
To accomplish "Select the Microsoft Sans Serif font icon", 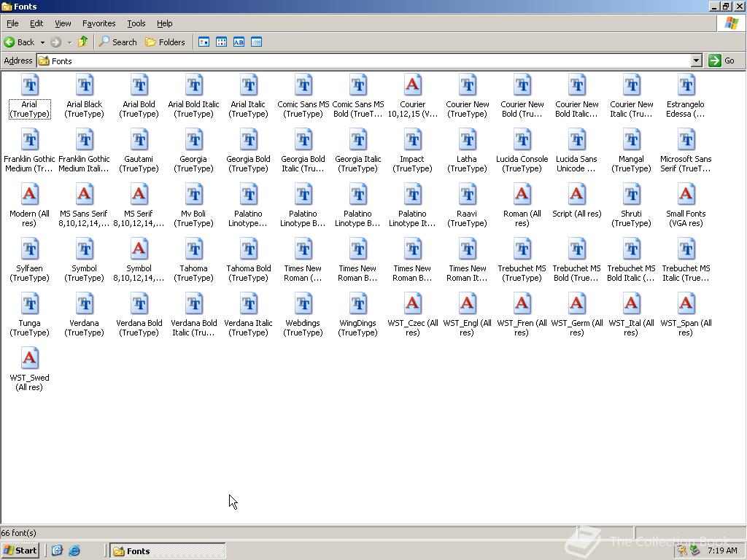I will (686, 140).
